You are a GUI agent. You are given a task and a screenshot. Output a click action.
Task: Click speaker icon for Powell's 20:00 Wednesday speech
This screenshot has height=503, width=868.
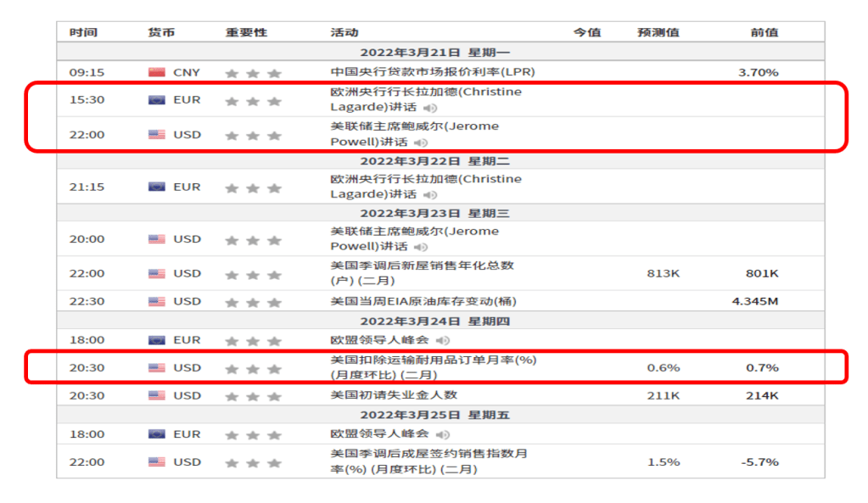(422, 247)
